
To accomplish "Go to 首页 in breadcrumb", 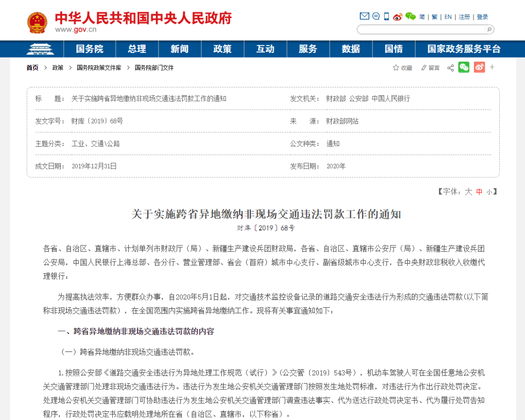I will [33, 68].
